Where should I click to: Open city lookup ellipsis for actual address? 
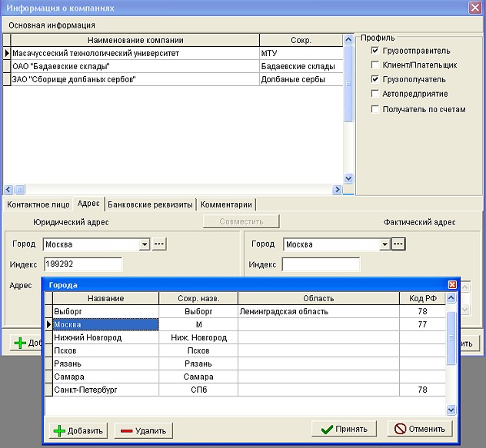point(398,244)
